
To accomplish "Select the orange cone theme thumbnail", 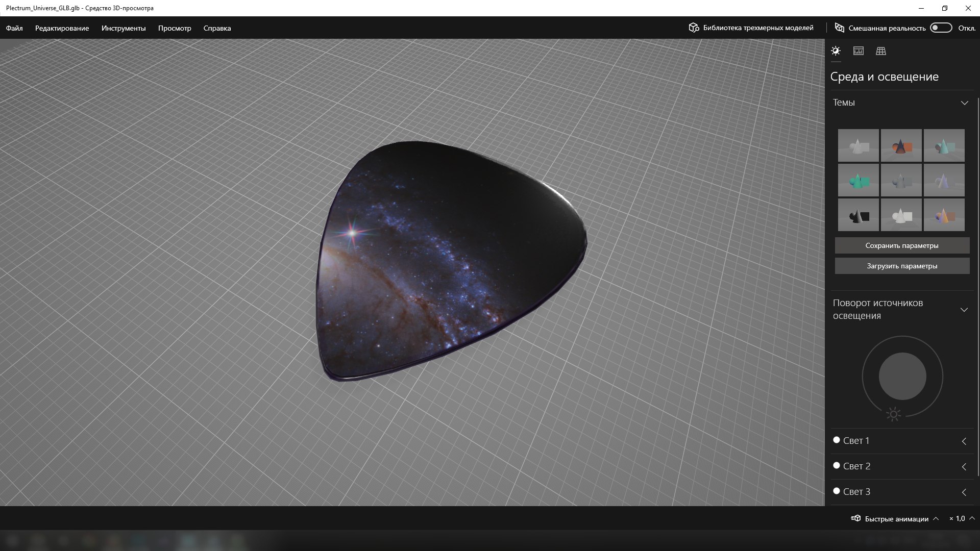I will [x=901, y=145].
